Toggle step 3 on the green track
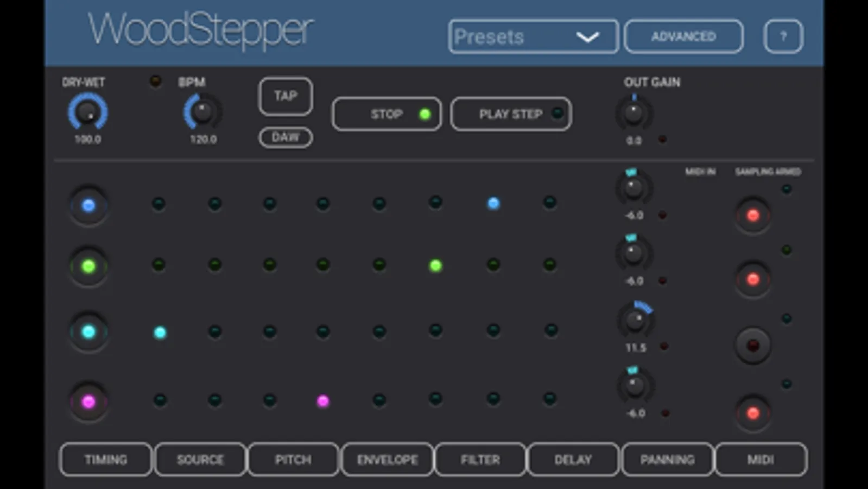Screen dimensions: 868x489 coord(270,265)
